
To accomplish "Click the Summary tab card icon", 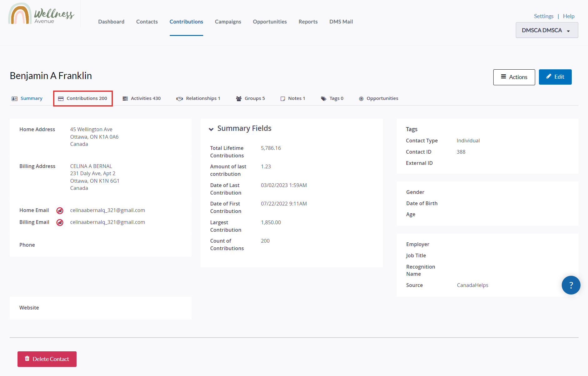I will (x=14, y=99).
